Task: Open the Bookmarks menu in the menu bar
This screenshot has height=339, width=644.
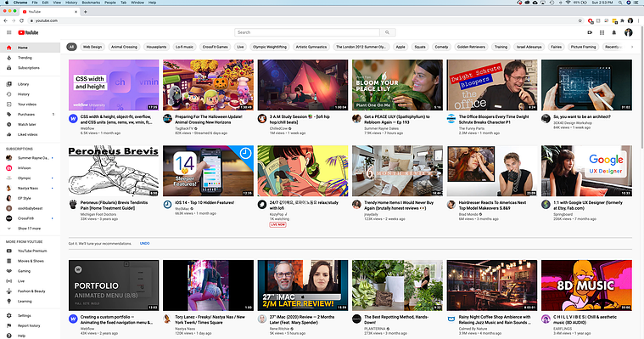Action: click(91, 3)
